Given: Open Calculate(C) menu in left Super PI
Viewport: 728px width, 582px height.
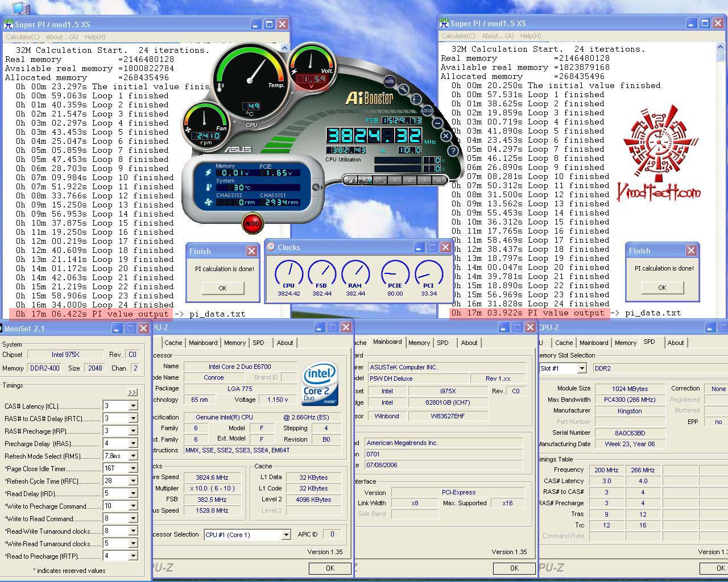Looking at the screenshot, I should pos(22,37).
